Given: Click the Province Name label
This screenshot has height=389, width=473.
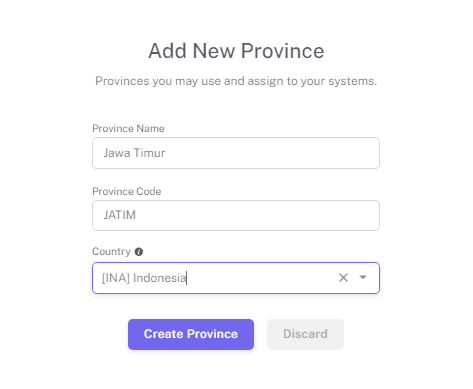Looking at the screenshot, I should click(x=128, y=128).
